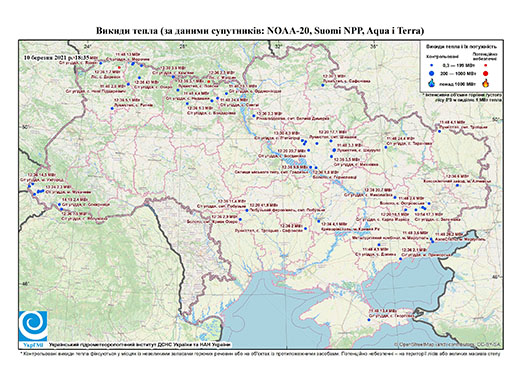The width and height of the screenshot is (520, 368).
Task: Click the footnote about контрольовані викиди тепла
Action: click(x=260, y=353)
